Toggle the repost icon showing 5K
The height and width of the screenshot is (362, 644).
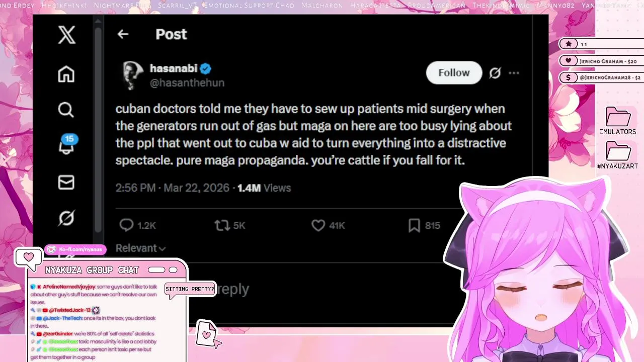tap(222, 225)
